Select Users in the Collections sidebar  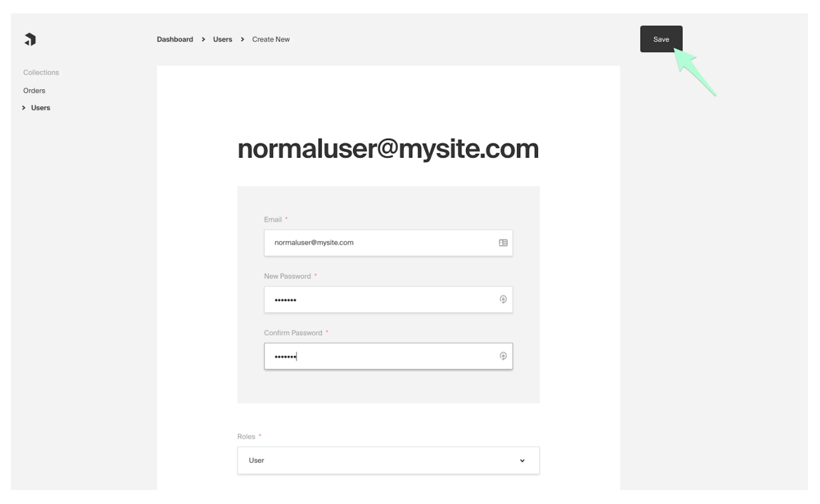click(x=40, y=107)
